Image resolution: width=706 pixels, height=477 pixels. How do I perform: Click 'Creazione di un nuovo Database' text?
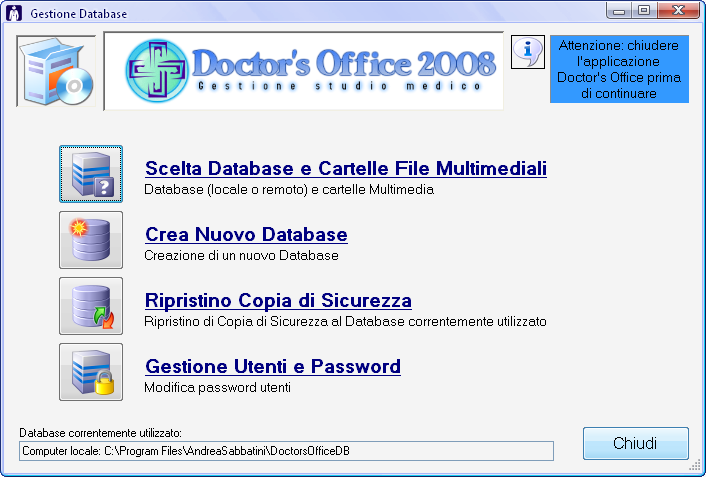[x=241, y=255]
